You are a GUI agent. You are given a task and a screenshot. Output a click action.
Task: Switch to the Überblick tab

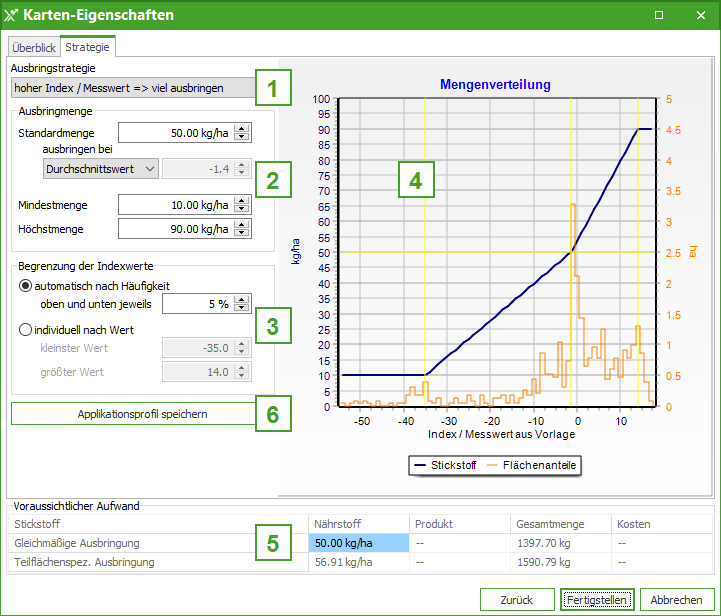(x=34, y=47)
